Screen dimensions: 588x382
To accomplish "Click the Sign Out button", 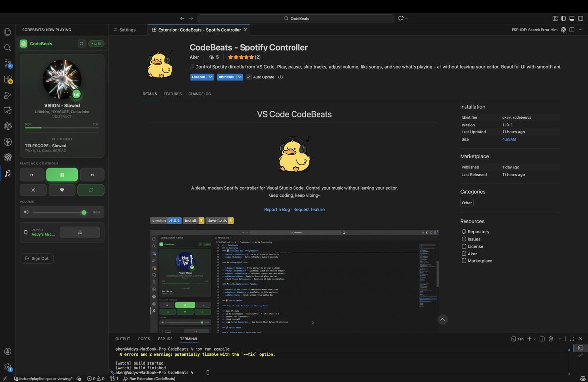I will coord(37,258).
